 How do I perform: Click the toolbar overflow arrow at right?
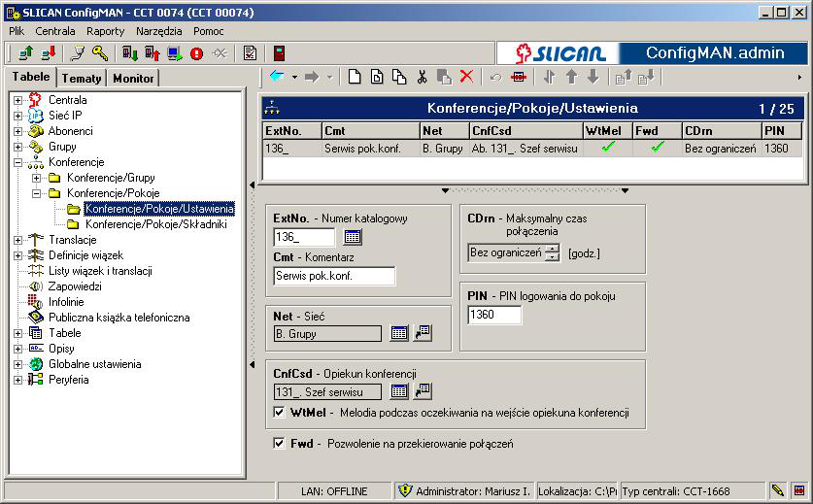[799, 78]
